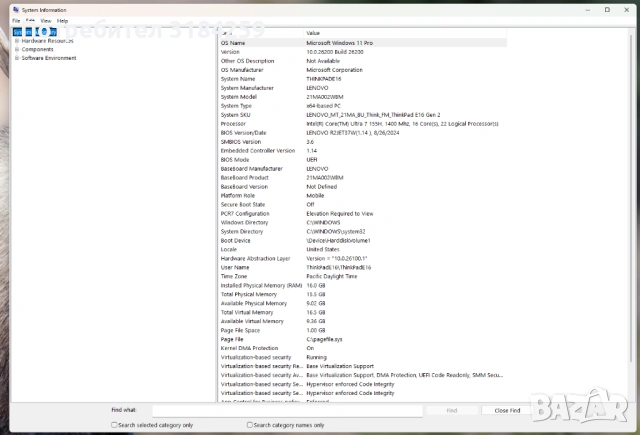Click the Pacific Daylight Time value
This screenshot has width=640, height=435.
(332, 276)
